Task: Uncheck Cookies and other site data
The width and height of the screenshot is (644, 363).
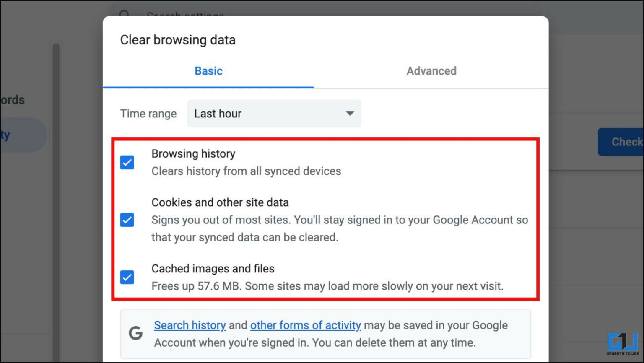Action: (x=127, y=220)
